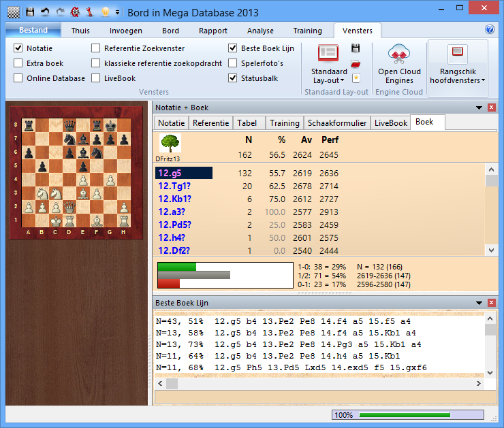Open the Bestand menu
This screenshot has height=428, width=504.
click(x=33, y=30)
